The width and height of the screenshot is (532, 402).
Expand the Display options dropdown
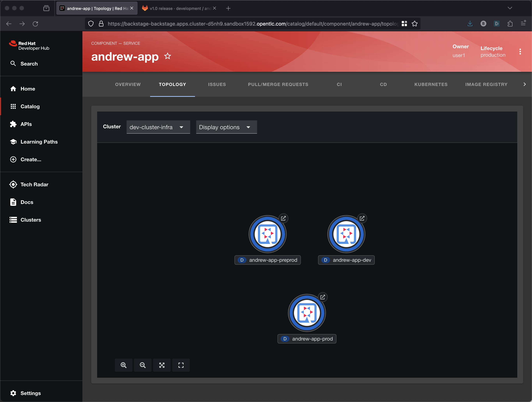pos(226,127)
